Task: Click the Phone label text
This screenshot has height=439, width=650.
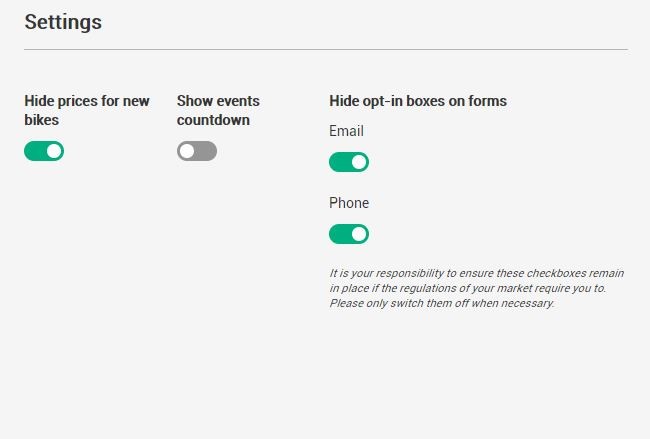Action: 349,203
